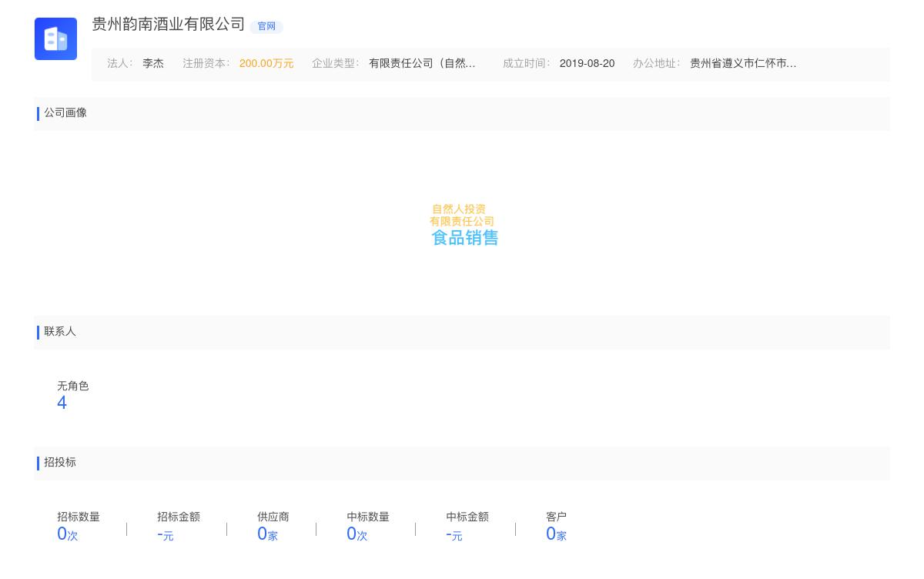The width and height of the screenshot is (924, 579).
Task: Click the 供应商 value 0家
Action: (267, 534)
